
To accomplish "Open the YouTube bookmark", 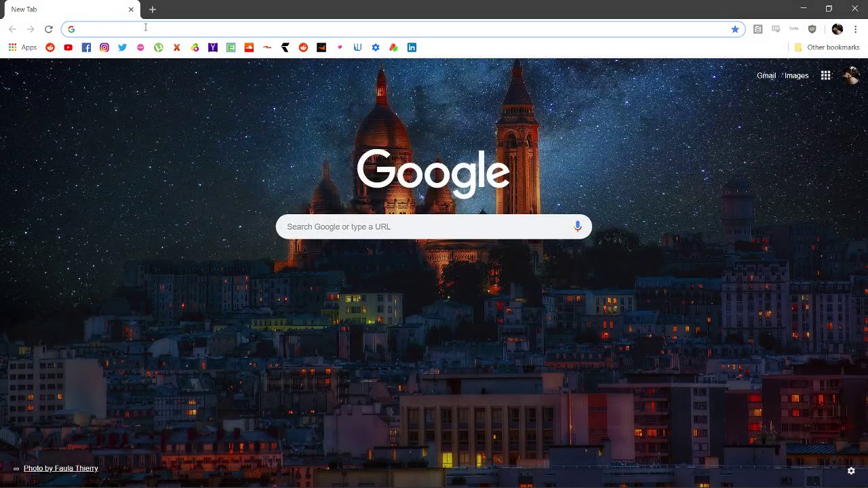I will pyautogui.click(x=68, y=47).
